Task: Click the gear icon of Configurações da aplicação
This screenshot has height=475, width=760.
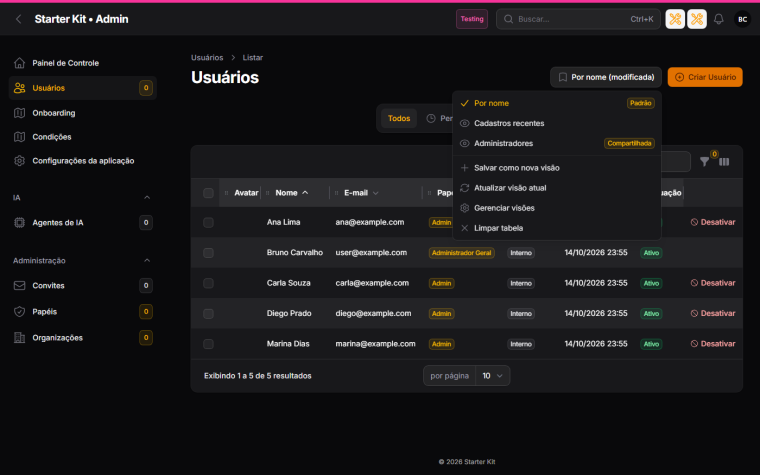Action: point(19,160)
